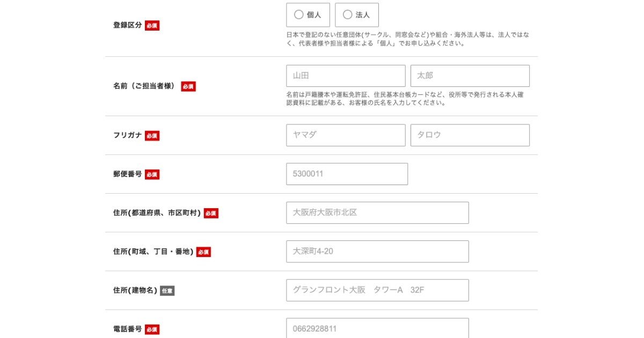
Task: Click the postal code field containing 5300011
Action: point(346,174)
